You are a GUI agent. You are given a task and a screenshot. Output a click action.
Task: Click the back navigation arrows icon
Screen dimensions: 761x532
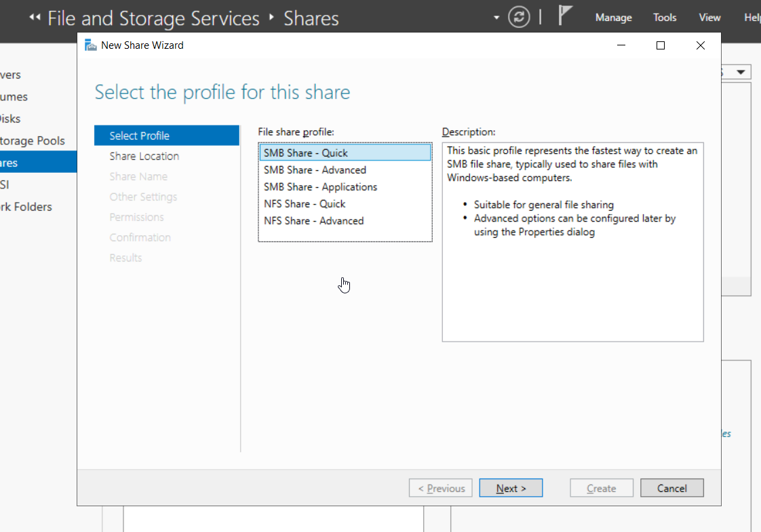(x=35, y=18)
